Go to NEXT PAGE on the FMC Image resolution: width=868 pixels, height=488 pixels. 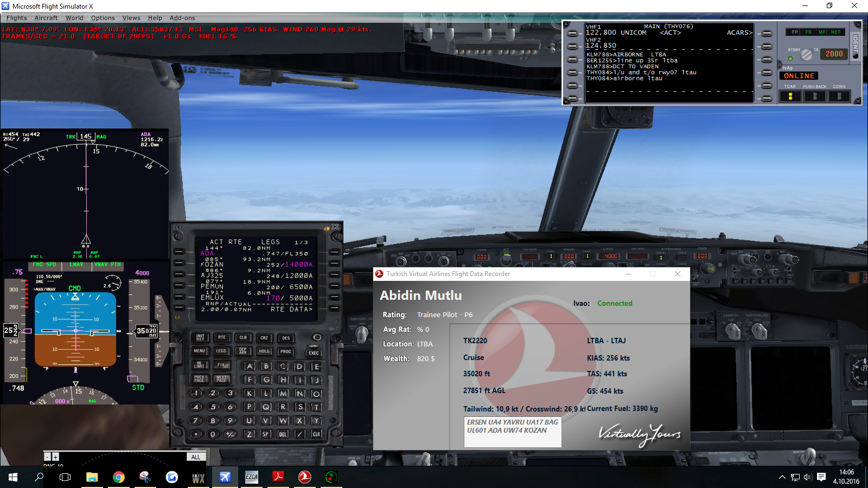[x=221, y=378]
